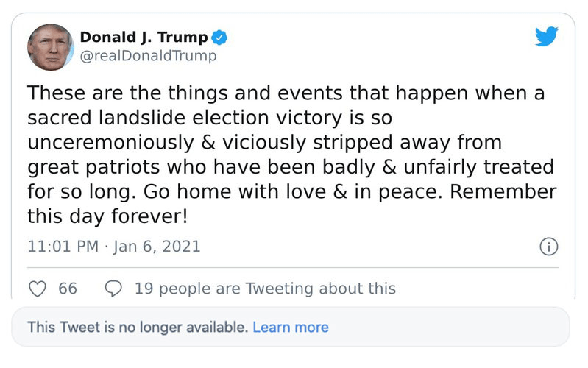Click the reply speech bubble icon
The width and height of the screenshot is (588, 368).
[x=113, y=289]
